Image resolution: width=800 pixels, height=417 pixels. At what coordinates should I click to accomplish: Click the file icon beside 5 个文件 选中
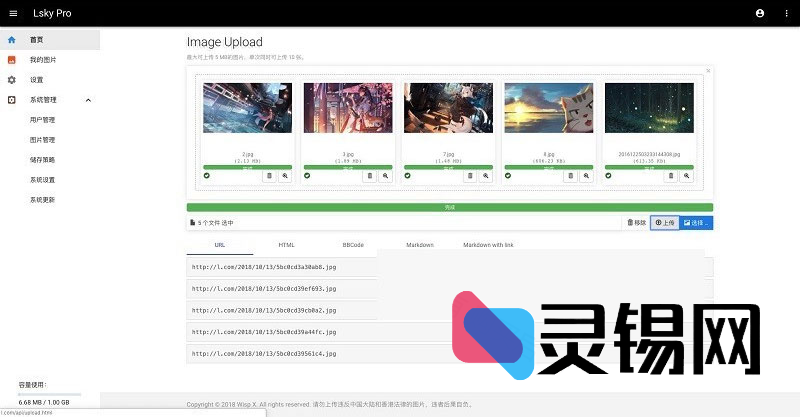pyautogui.click(x=192, y=223)
